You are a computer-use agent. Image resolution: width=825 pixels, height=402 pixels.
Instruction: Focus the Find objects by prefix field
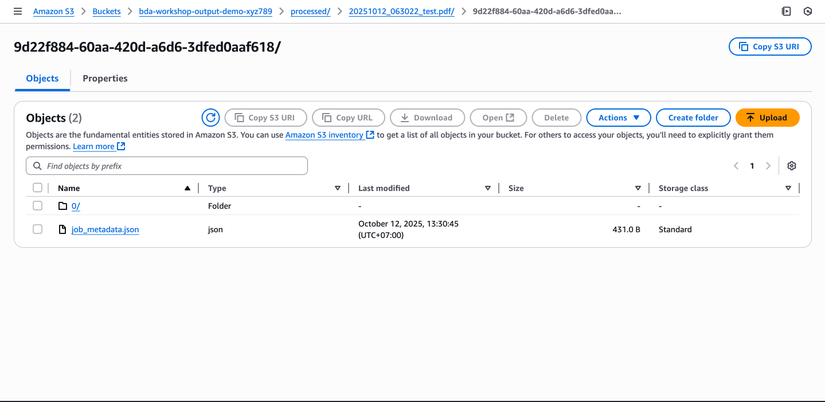(167, 166)
